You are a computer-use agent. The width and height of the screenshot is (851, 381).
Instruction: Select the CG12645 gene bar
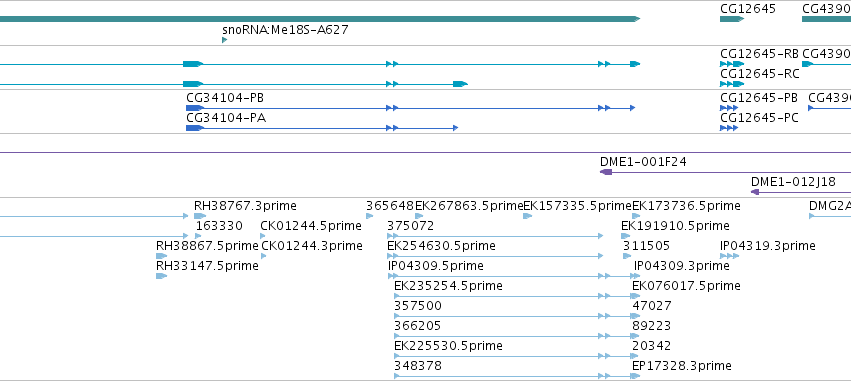(732, 19)
